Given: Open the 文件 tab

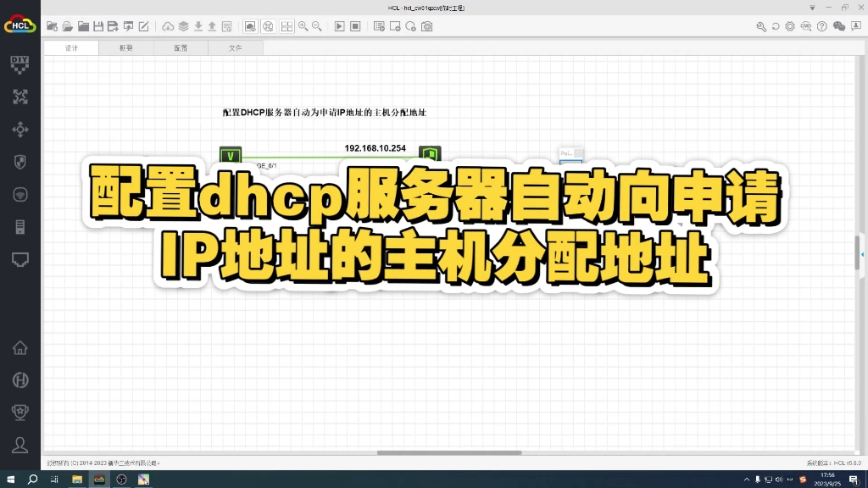Looking at the screenshot, I should tap(235, 48).
